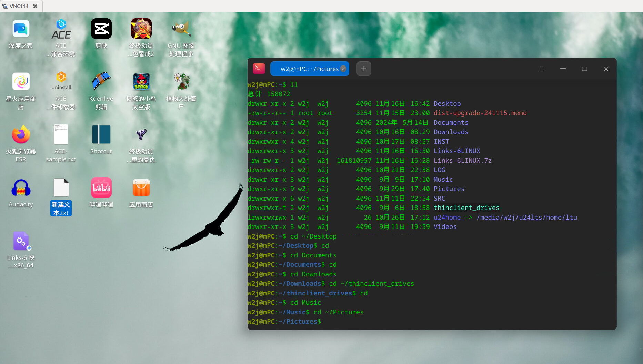The height and width of the screenshot is (364, 643).
Task: Click the 'cd ~/thinclient_drives' command text
Action: point(371,284)
